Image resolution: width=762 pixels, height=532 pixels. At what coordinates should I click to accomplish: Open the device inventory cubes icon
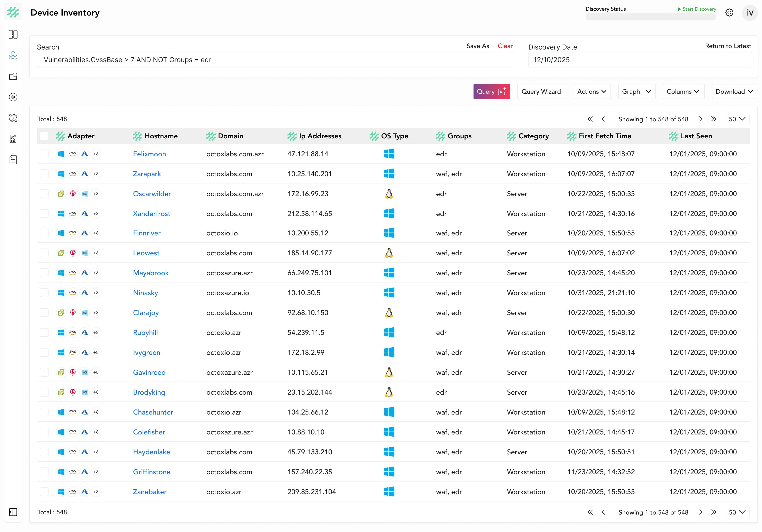[13, 55]
